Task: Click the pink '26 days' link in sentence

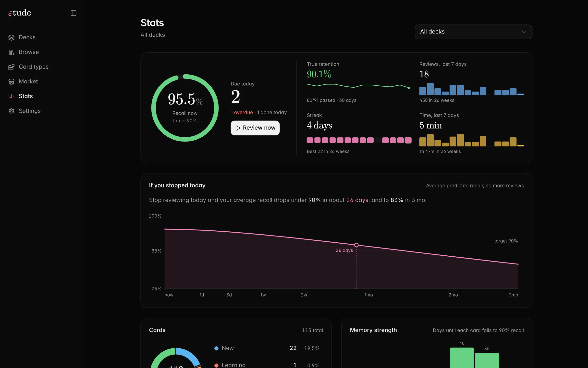Action: [357, 200]
